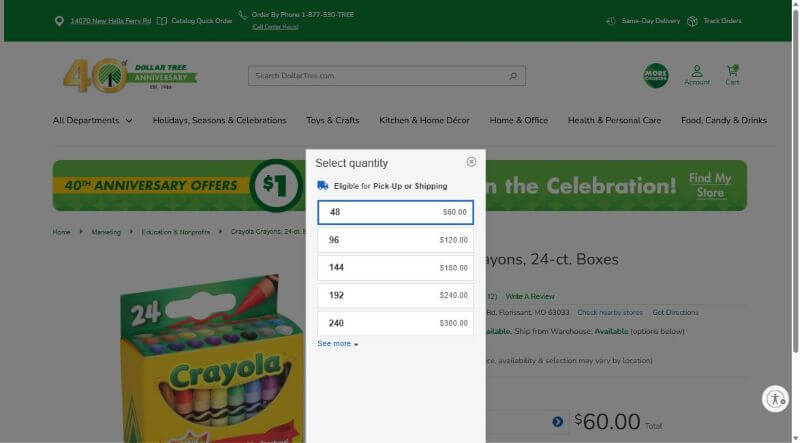This screenshot has width=800, height=443.
Task: Click Find My Store on banner
Action: [710, 185]
